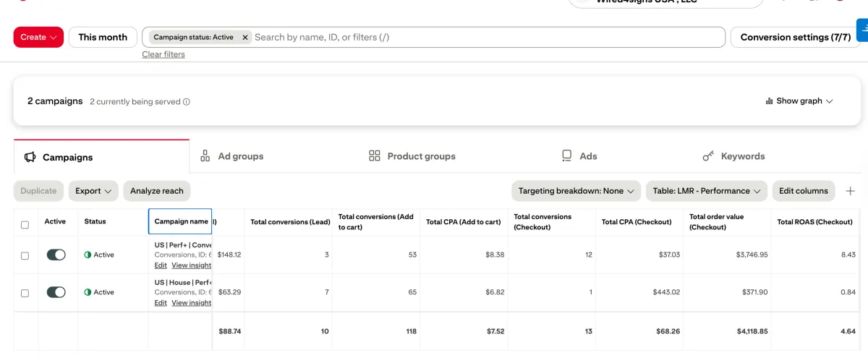Viewport: 868px width, 358px height.
Task: Switch to the Ads tab
Action: click(579, 156)
